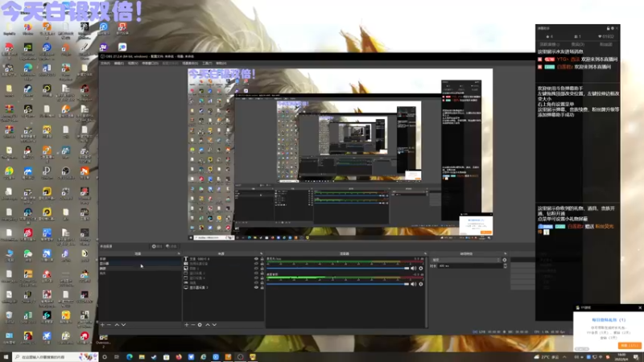
Task: Click the orange claim button in the gift popup
Action: tap(630, 346)
